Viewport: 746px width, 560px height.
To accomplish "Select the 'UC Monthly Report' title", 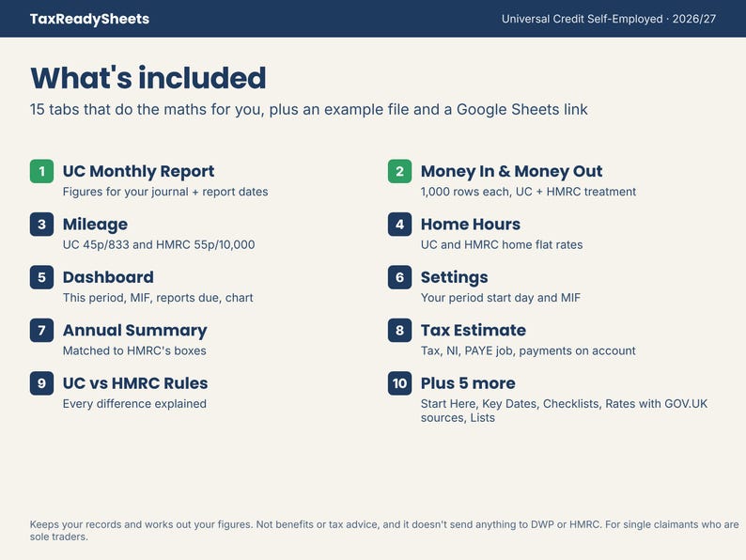I will tap(138, 171).
